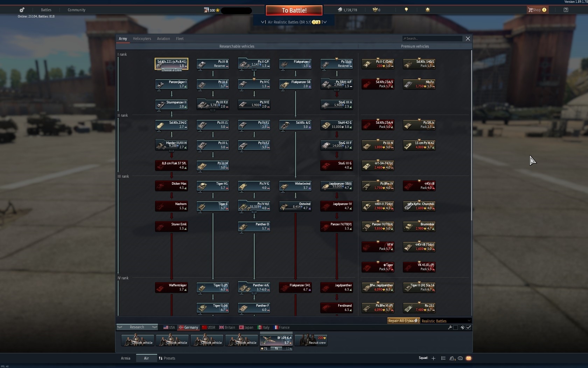Select the Jagdpanther vehicle
Screen dimensions: 588x368
[337, 287]
